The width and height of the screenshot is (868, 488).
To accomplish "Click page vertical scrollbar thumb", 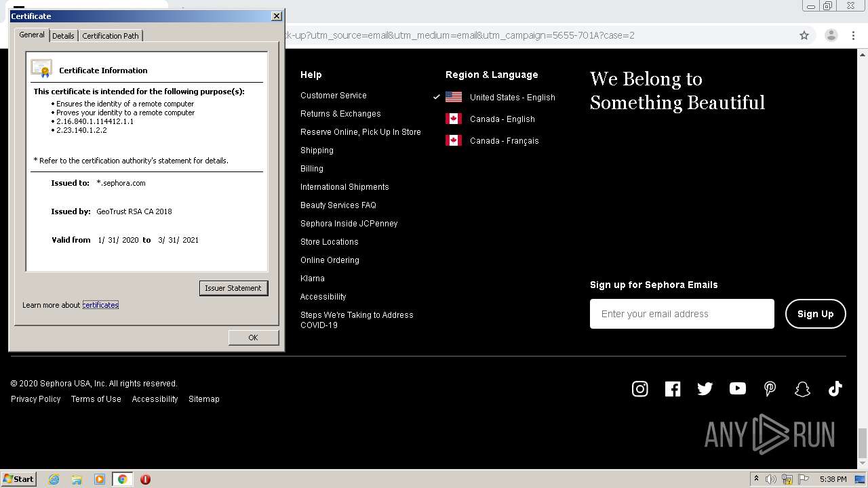I will pos(862,443).
